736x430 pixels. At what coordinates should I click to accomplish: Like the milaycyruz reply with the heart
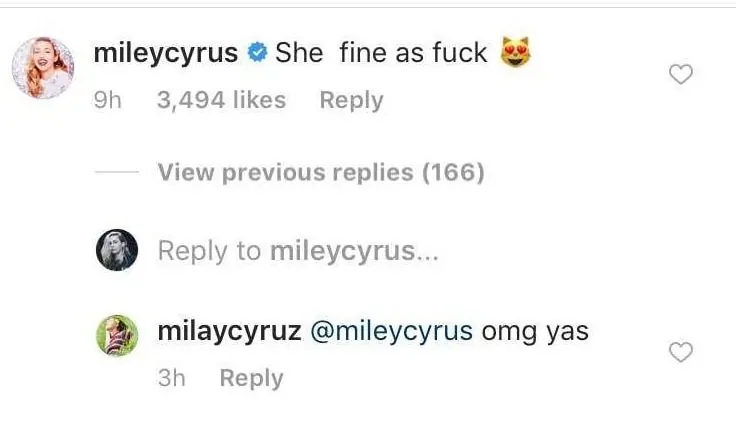681,352
